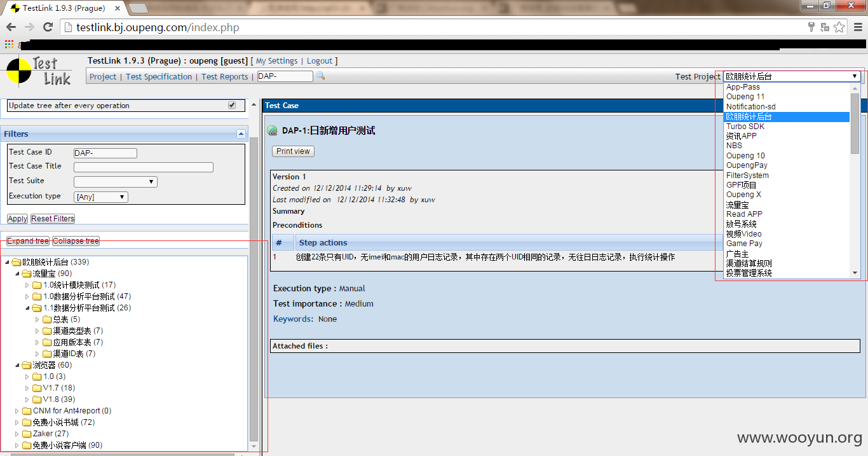Open the Project menu
Screen dimensions: 868x456
[103, 76]
